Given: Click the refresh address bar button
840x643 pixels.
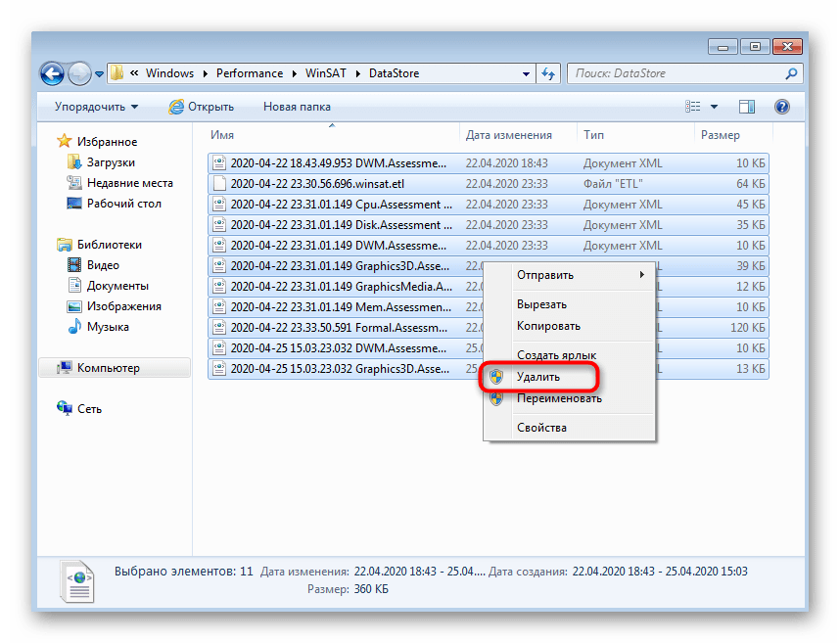Looking at the screenshot, I should pos(548,73).
